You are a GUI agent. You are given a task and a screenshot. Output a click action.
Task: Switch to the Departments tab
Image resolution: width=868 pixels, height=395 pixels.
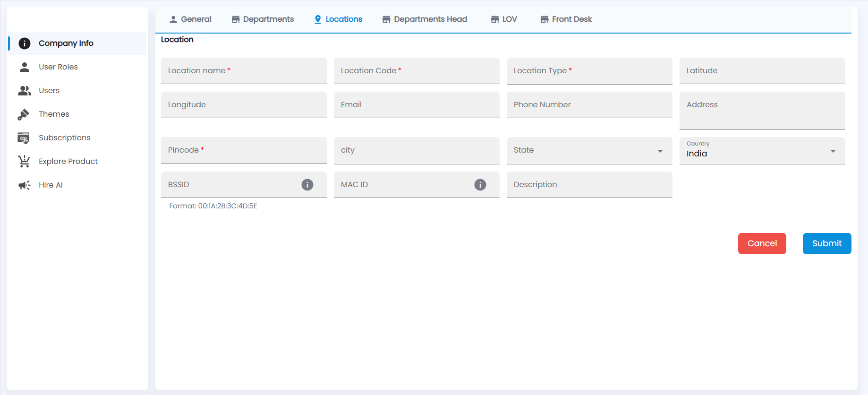tap(263, 19)
